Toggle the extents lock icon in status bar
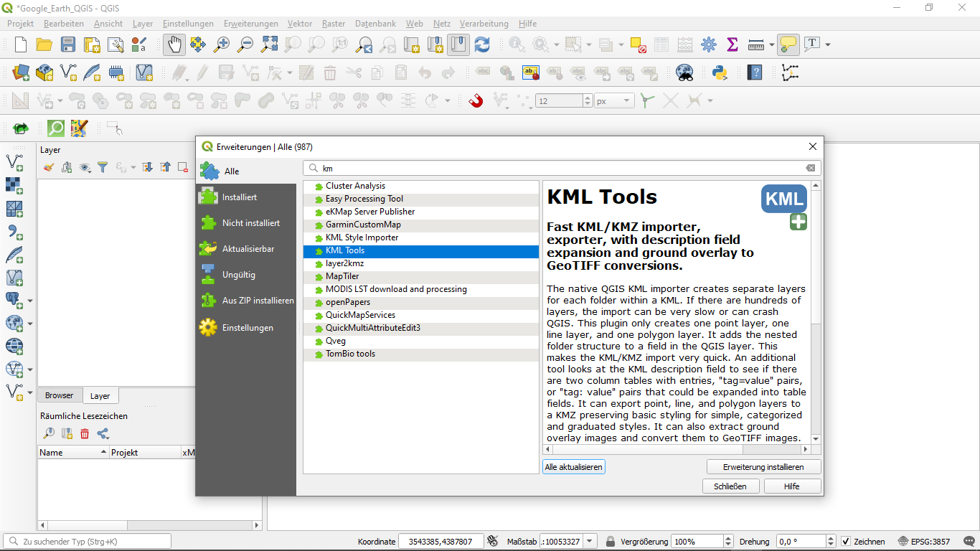The image size is (980, 551). pyautogui.click(x=611, y=542)
